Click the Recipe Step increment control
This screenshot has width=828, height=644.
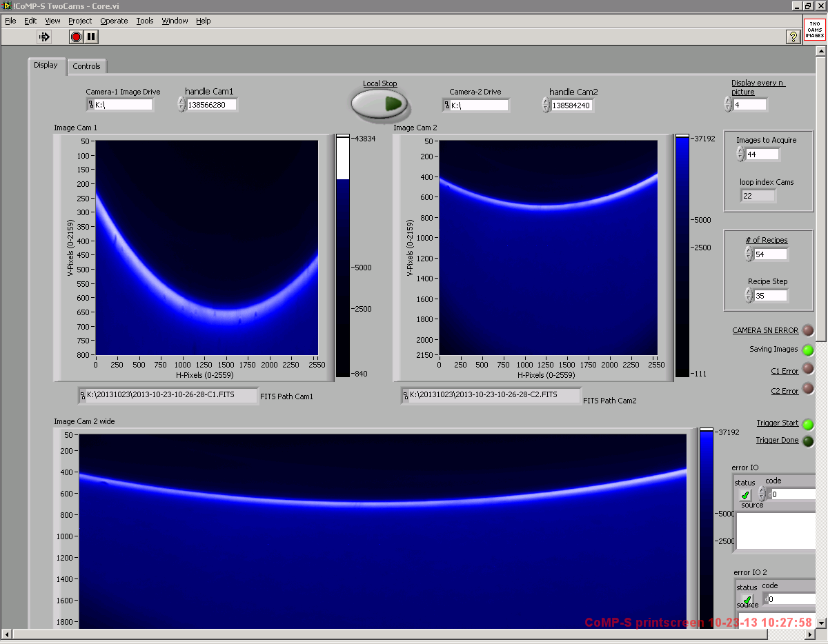pos(749,292)
